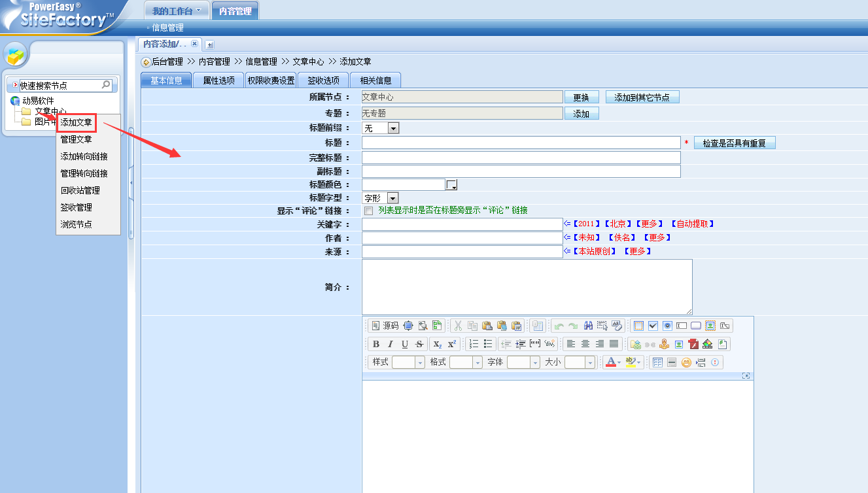The height and width of the screenshot is (493, 868).
Task: Click the numbered list icon
Action: [474, 344]
